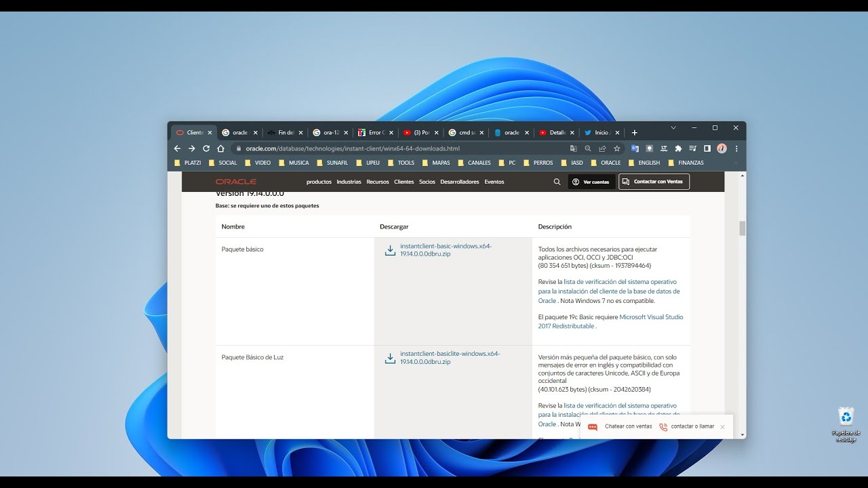The height and width of the screenshot is (488, 868).
Task: Open the PERROS bookmarks folder
Action: (538, 163)
